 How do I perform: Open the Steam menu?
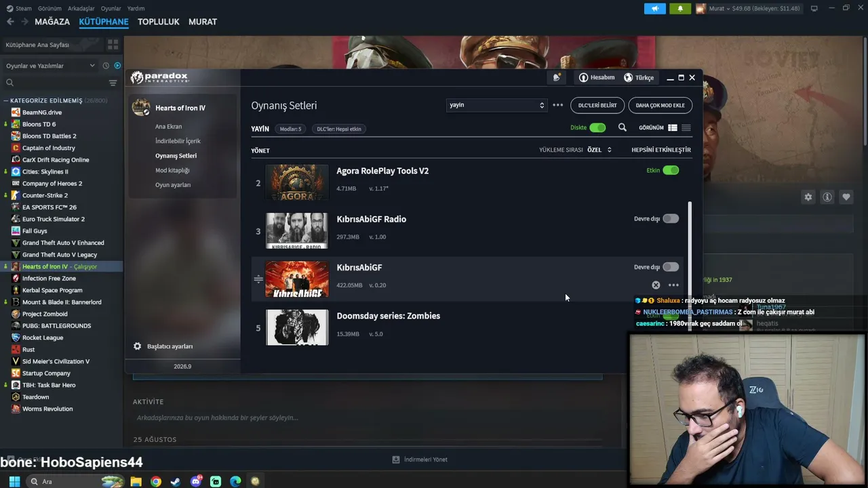tap(20, 9)
